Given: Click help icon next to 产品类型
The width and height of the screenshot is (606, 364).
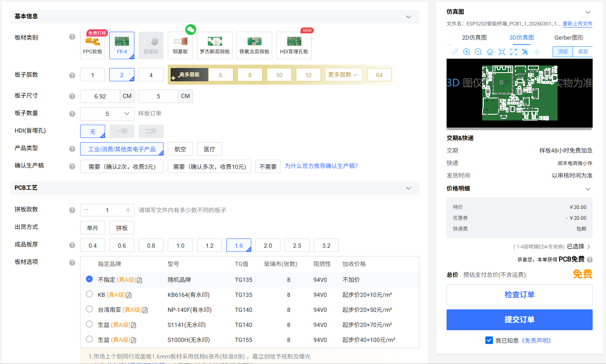Looking at the screenshot, I should click(x=72, y=148).
